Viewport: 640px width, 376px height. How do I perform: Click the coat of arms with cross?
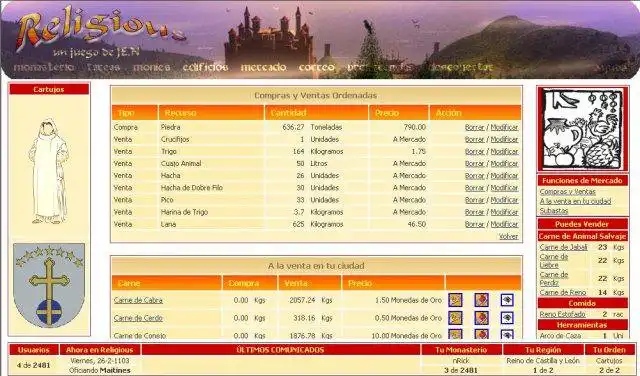point(49,285)
